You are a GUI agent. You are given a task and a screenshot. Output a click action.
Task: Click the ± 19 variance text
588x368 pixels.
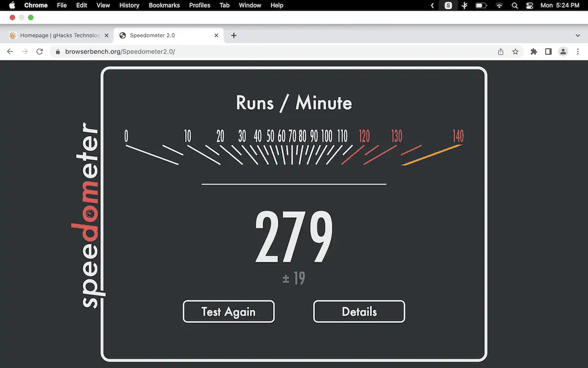[294, 279]
